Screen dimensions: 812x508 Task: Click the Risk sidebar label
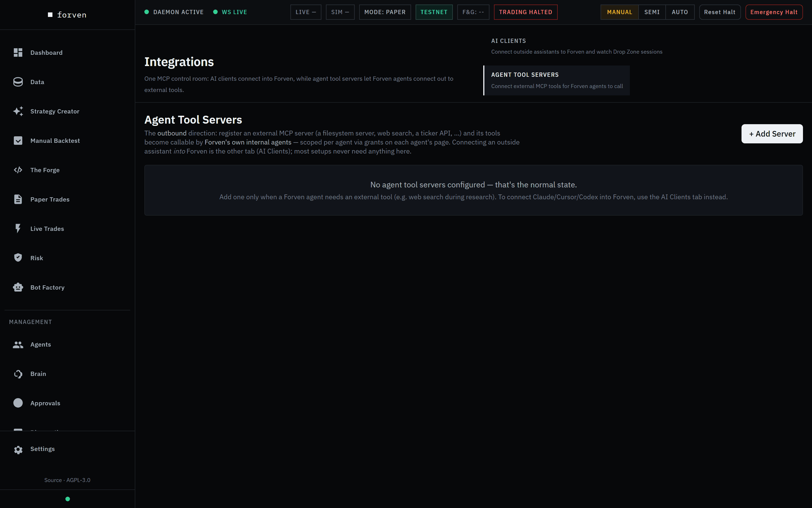pos(37,258)
